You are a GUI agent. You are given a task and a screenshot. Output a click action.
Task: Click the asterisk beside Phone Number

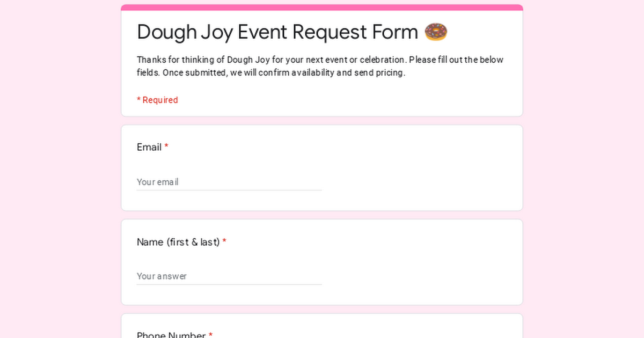point(210,335)
